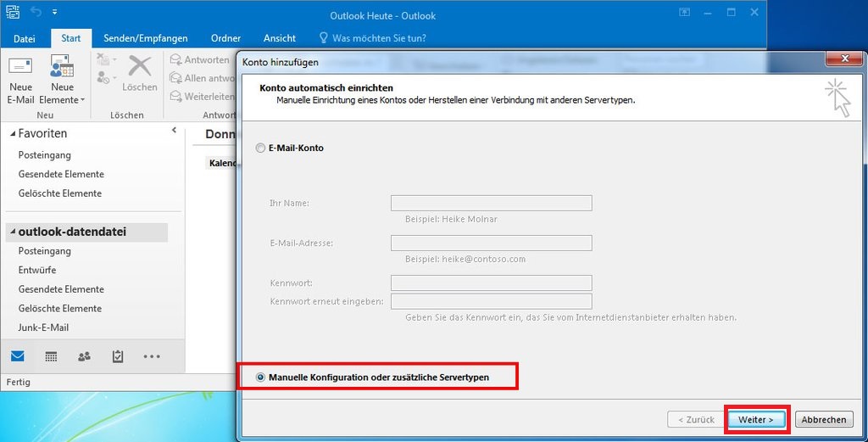The image size is (868, 442).
Task: Click the Ihr Name input field
Action: click(x=491, y=203)
